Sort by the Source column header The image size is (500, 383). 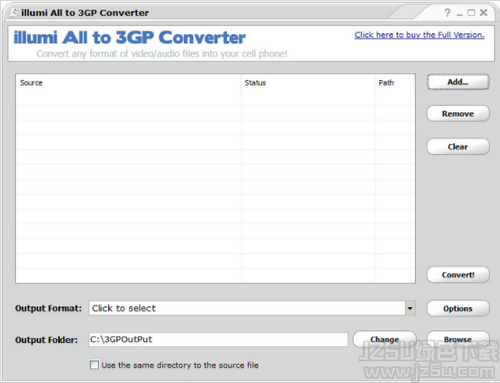tap(128, 83)
